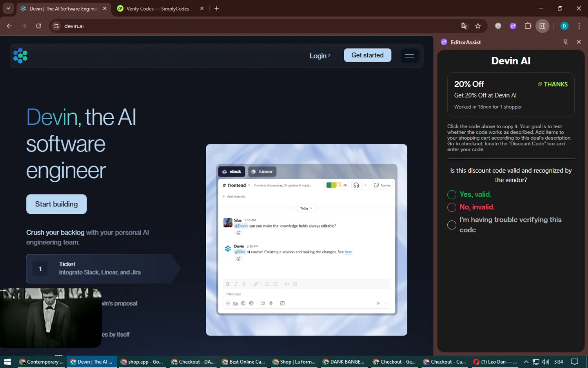This screenshot has height=368, width=588.
Task: Click inside the Message input field
Action: coord(307,294)
